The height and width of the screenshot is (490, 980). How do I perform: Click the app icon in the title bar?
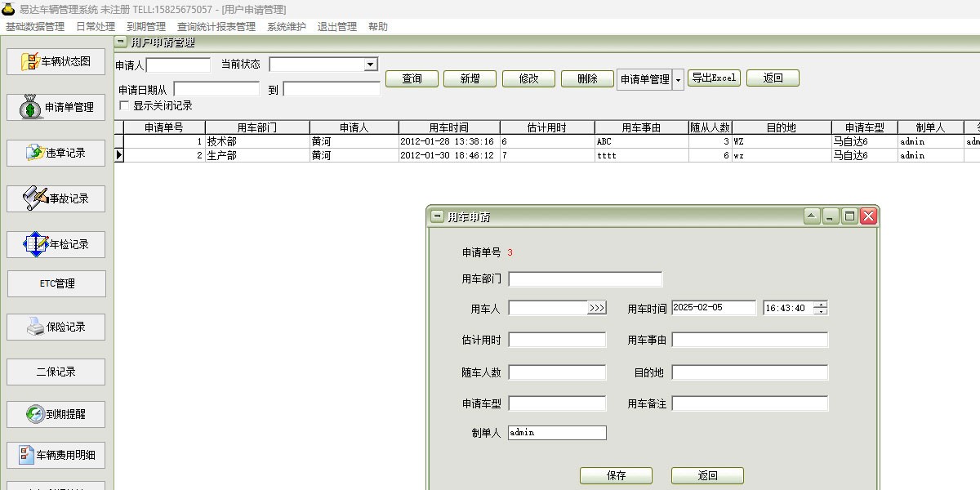click(x=8, y=9)
